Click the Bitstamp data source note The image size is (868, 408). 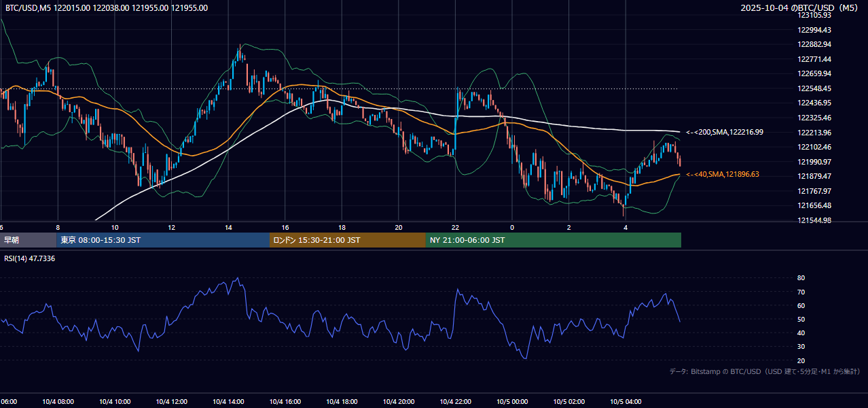coord(765,371)
